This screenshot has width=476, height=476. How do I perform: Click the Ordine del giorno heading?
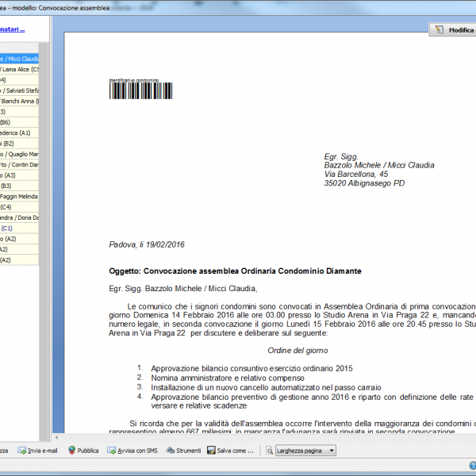pos(297,351)
